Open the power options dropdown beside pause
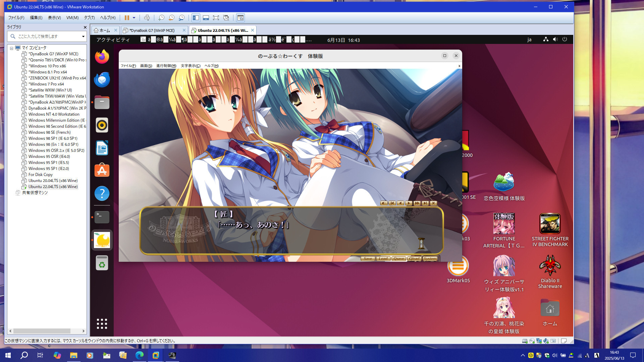 click(x=134, y=18)
